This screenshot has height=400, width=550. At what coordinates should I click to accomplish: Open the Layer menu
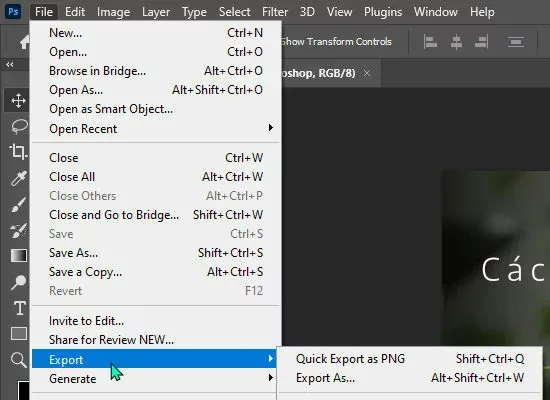[x=156, y=12]
